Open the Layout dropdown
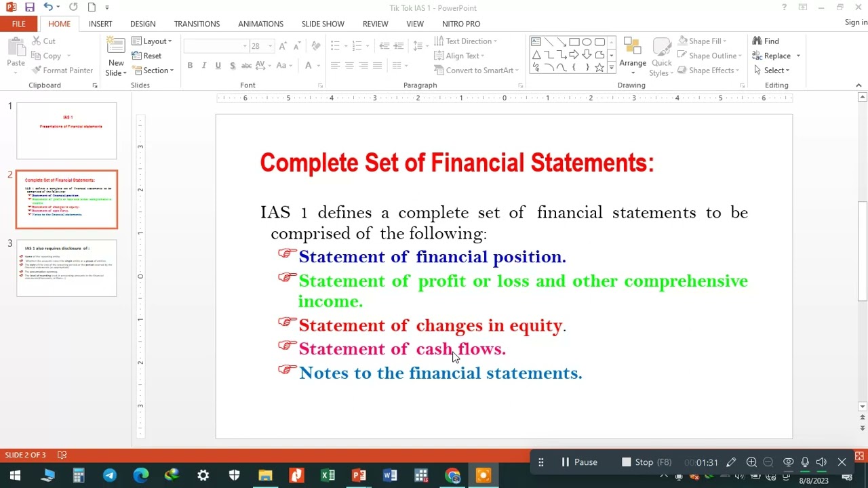 (x=152, y=41)
